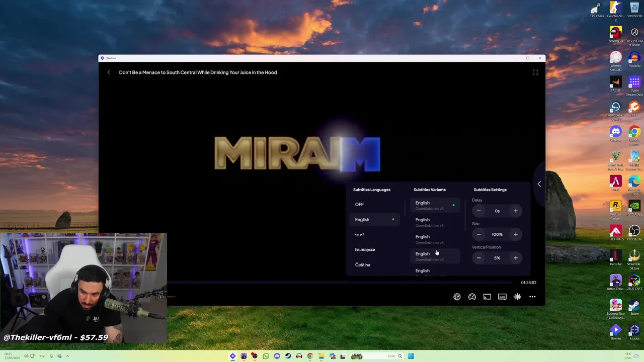
Task: Select Čeština subtitles language
Action: pyautogui.click(x=375, y=265)
